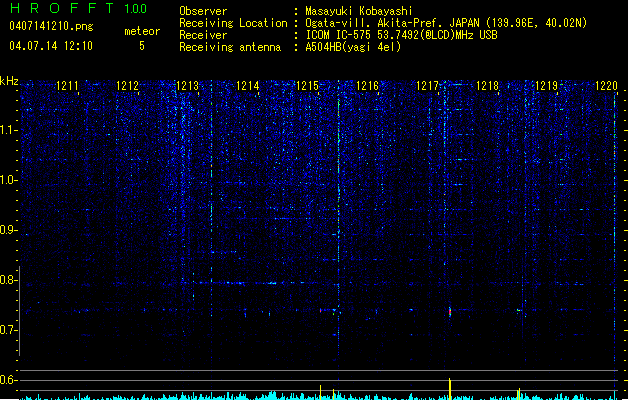This screenshot has height=400, width=629.
Task: Click the Observer label
Action: point(203,11)
